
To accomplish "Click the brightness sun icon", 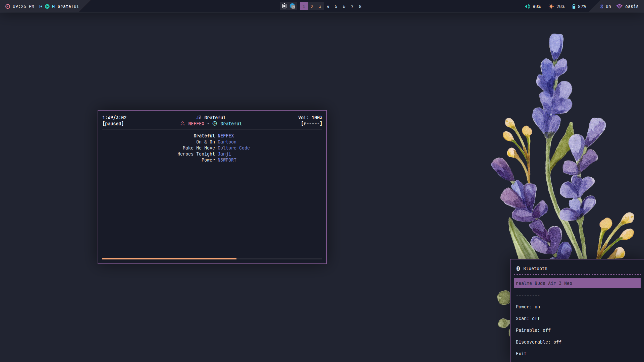I will (x=551, y=6).
